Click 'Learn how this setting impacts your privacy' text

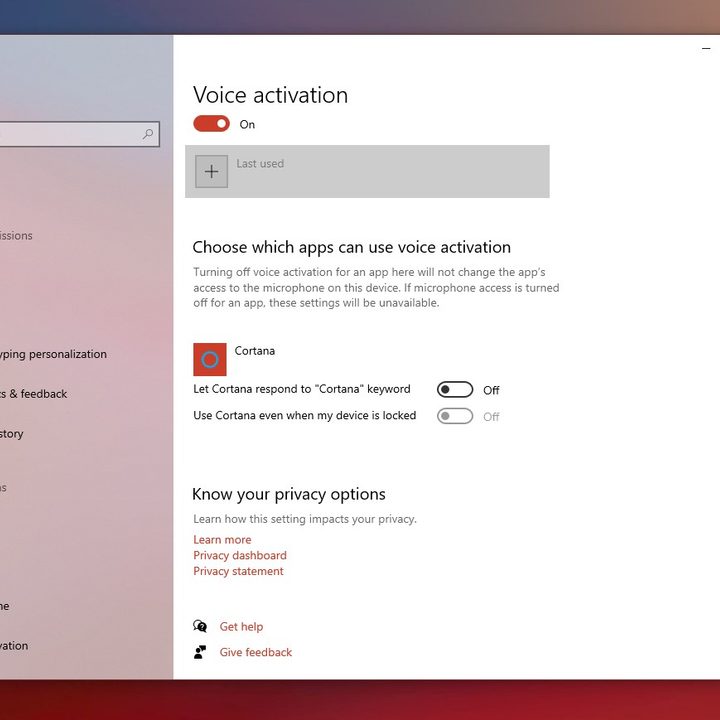tap(305, 519)
